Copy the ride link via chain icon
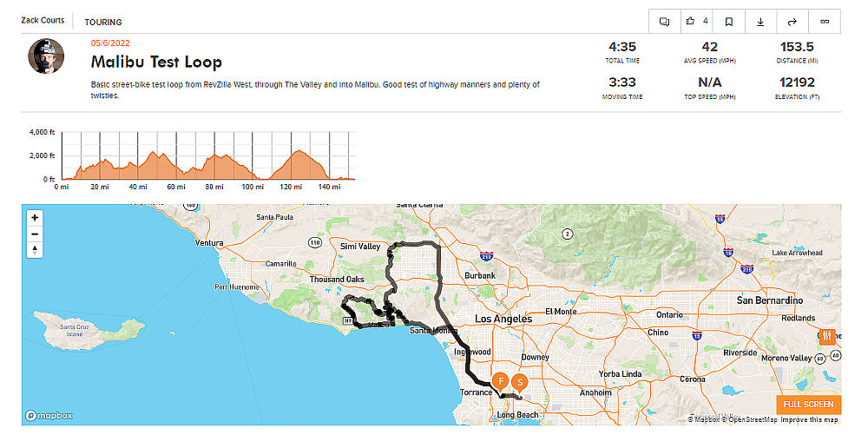Viewport: 868px width, 435px height. [x=825, y=22]
